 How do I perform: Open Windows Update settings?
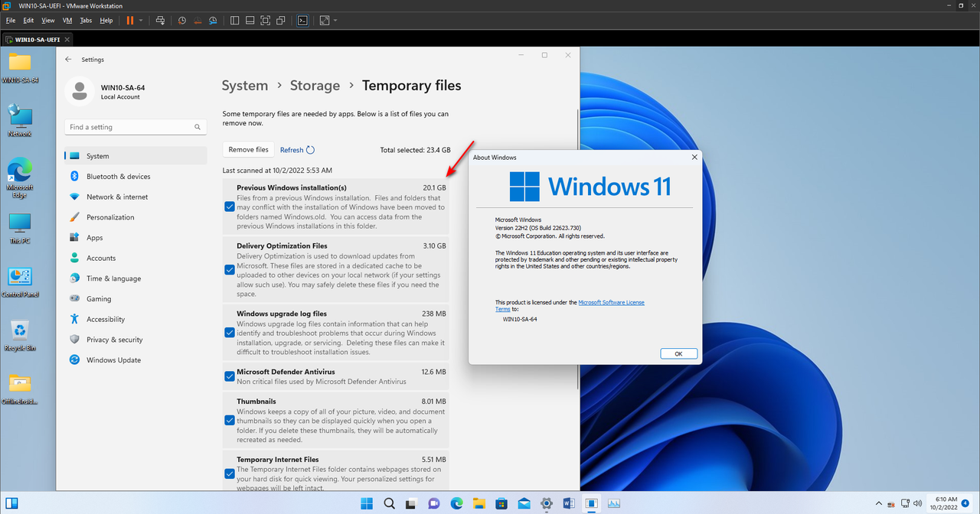tap(136, 360)
